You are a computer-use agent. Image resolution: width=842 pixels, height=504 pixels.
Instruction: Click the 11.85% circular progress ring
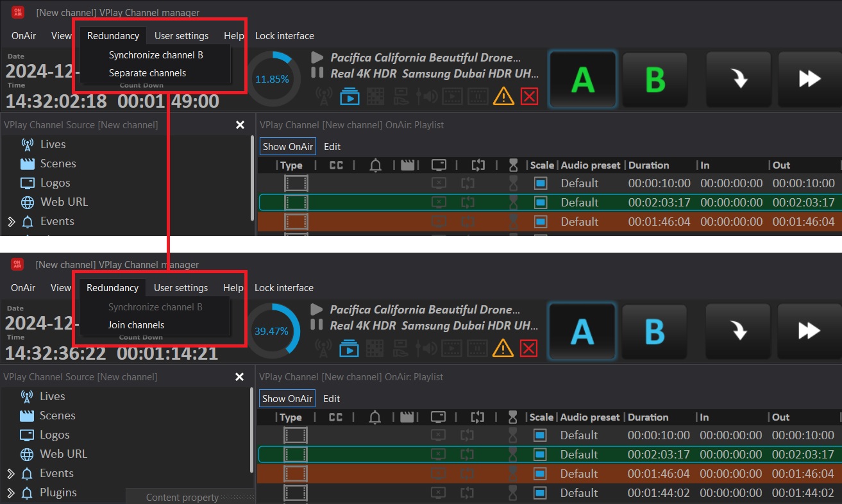click(274, 80)
